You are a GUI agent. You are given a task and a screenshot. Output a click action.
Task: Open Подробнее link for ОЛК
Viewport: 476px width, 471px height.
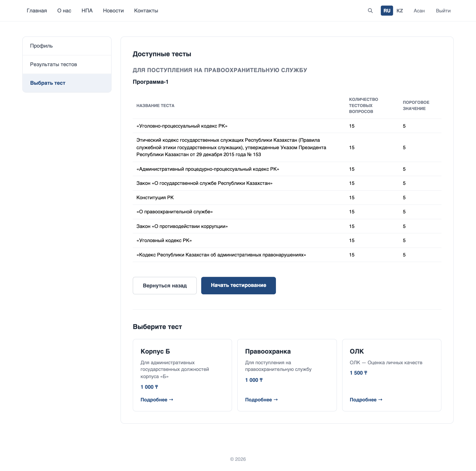(x=366, y=400)
